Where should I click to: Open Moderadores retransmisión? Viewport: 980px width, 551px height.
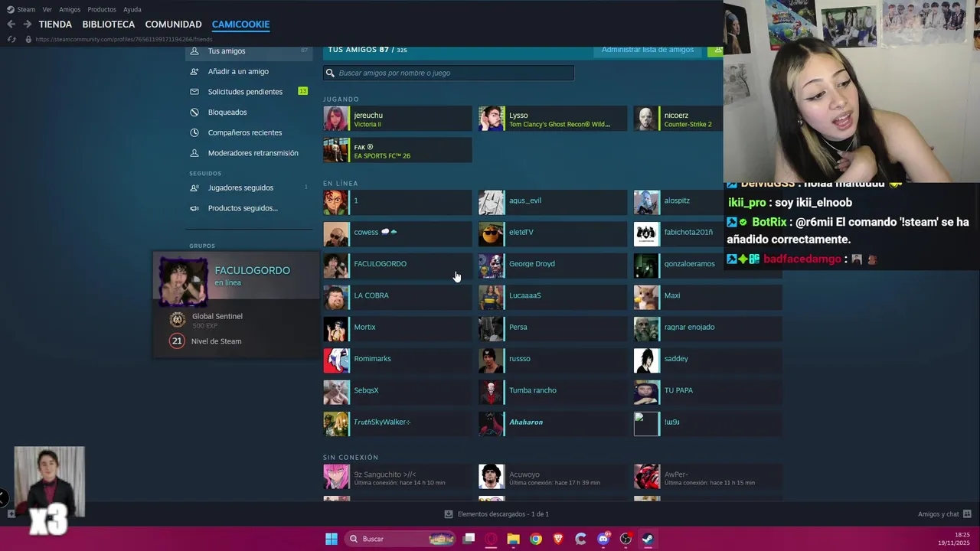pos(249,153)
